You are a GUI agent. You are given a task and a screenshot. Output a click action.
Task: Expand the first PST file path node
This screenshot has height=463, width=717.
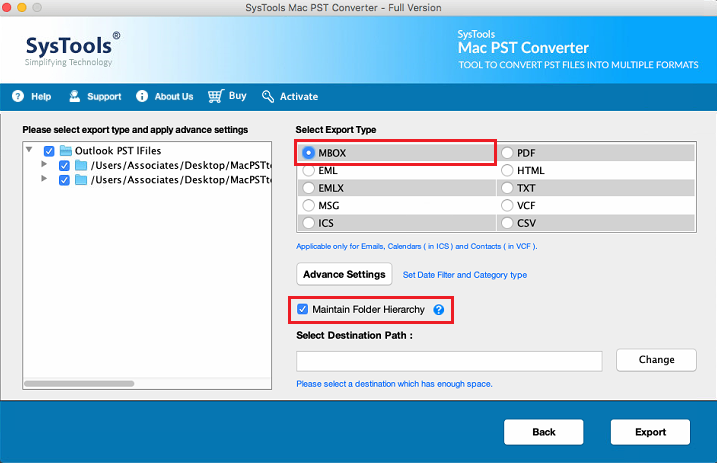[x=44, y=164]
